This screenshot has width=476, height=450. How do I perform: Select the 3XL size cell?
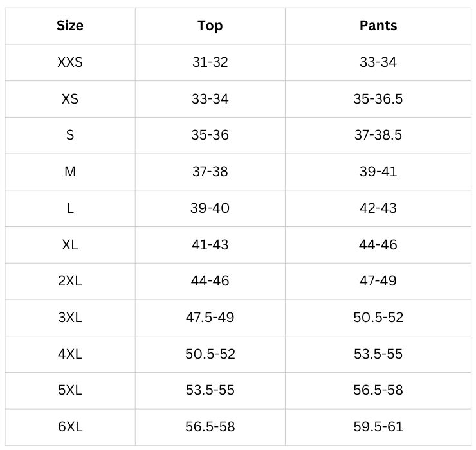point(70,318)
